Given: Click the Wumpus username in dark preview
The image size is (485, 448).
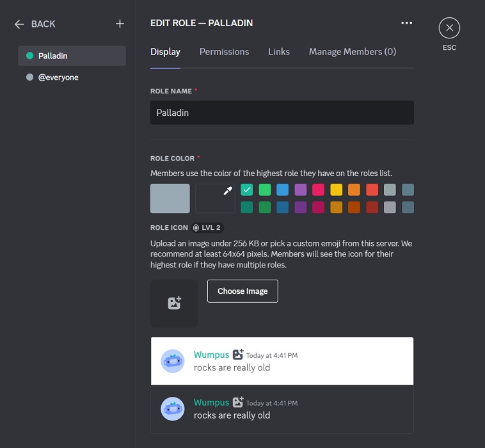Looking at the screenshot, I should 212,402.
